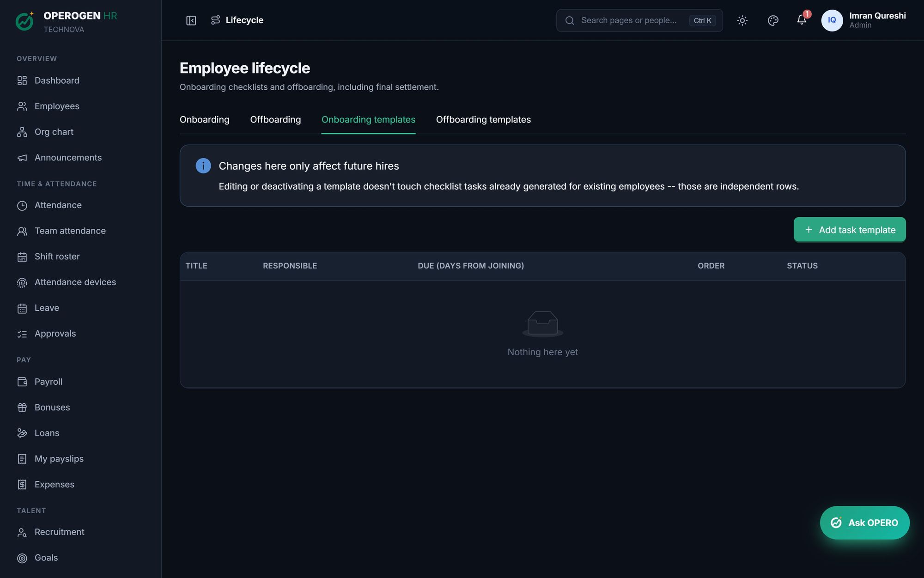Click the Leave calendar icon
924x578 pixels.
point(22,308)
